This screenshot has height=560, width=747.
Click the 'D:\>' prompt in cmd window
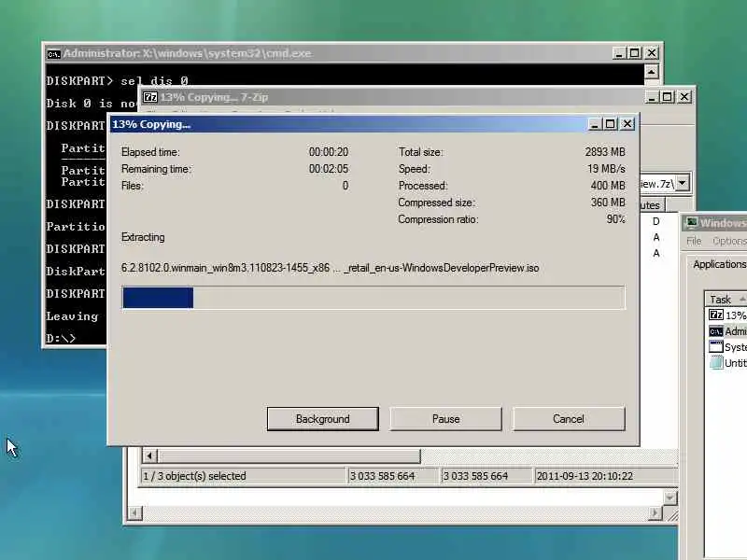coord(61,339)
